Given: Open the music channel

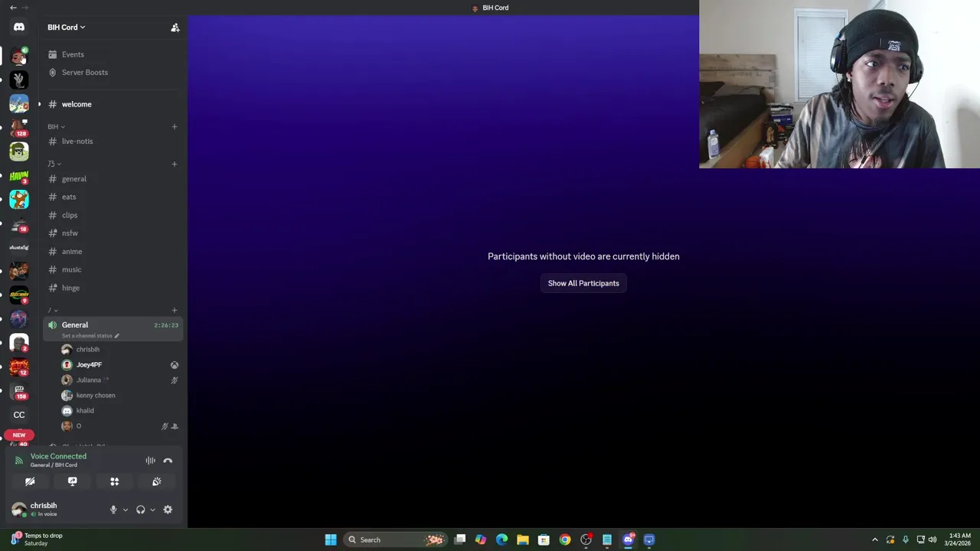Looking at the screenshot, I should (71, 269).
